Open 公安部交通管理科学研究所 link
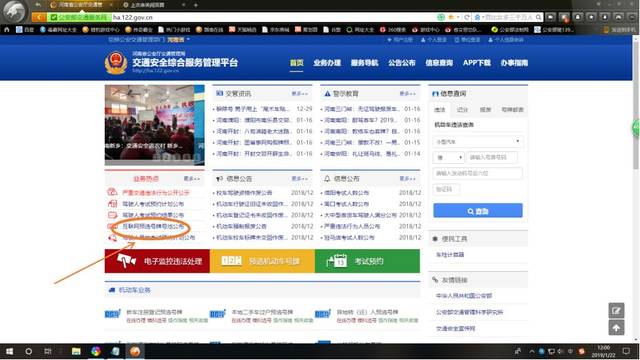640x360 pixels. (469, 312)
